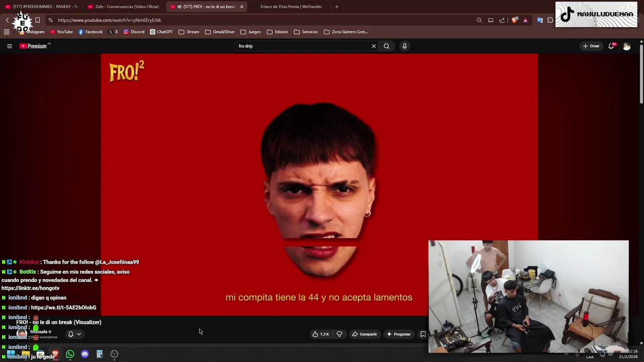Expand the Servicios bookmarks folder

click(306, 32)
